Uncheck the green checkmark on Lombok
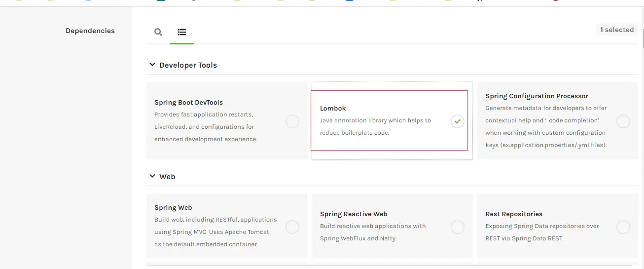The image size is (644, 269). point(458,121)
